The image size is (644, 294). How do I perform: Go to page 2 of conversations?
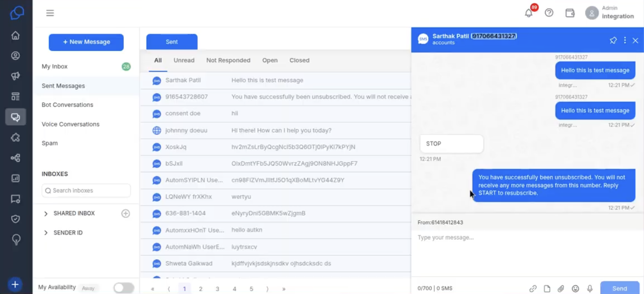click(x=201, y=289)
